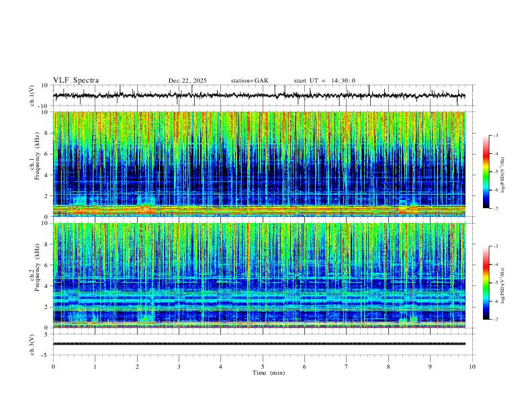Click the "ch.1(V)" waveform axis label

tap(32, 95)
